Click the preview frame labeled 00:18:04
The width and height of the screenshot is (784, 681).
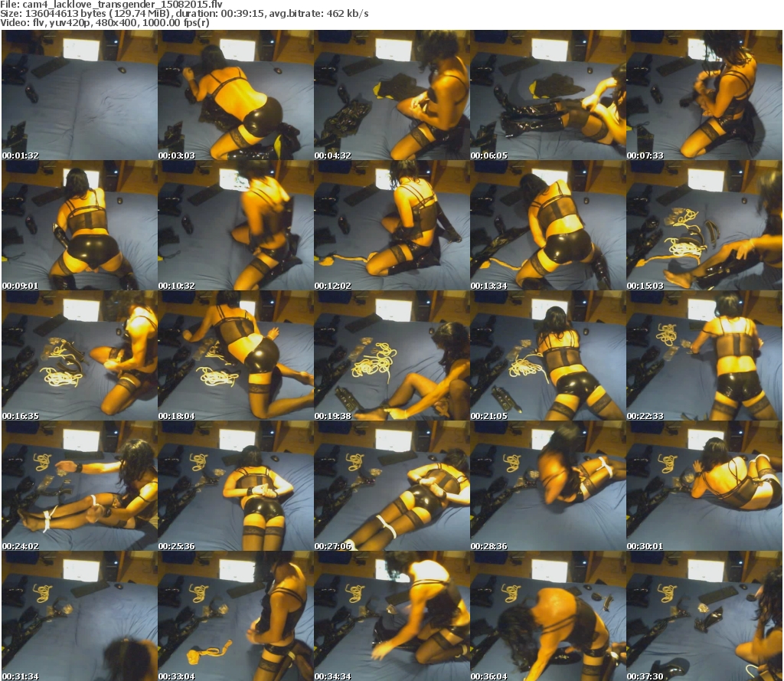(236, 355)
